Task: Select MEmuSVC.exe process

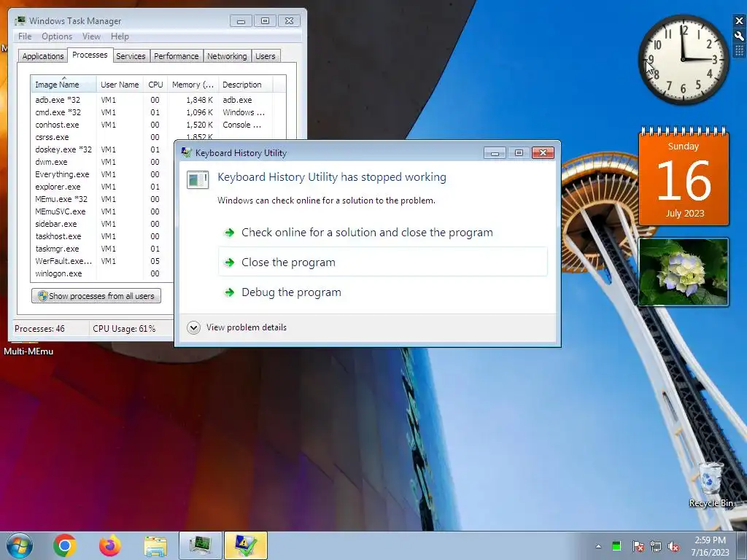Action: coord(103,211)
